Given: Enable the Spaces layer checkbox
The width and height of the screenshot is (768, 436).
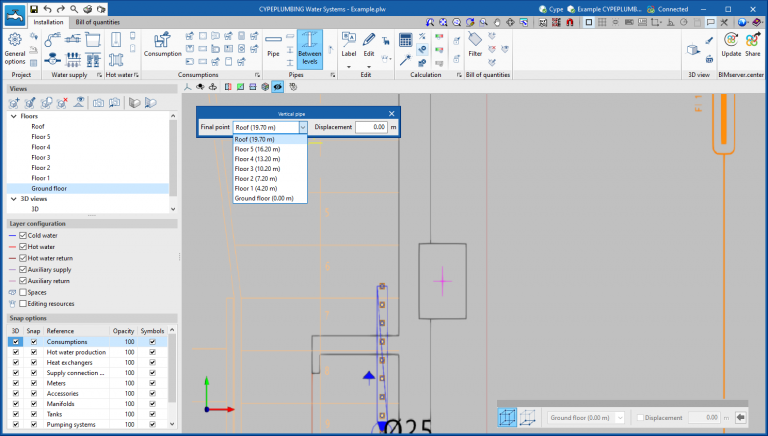Looking at the screenshot, I should coord(23,292).
